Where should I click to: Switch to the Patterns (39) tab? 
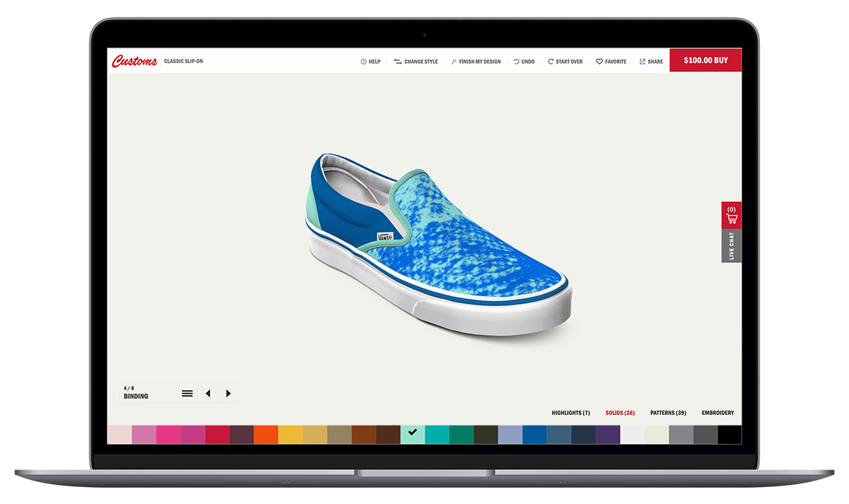pos(668,413)
